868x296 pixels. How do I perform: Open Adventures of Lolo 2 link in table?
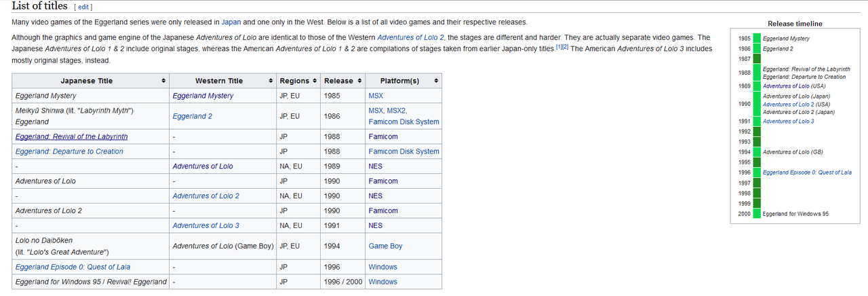tap(206, 196)
